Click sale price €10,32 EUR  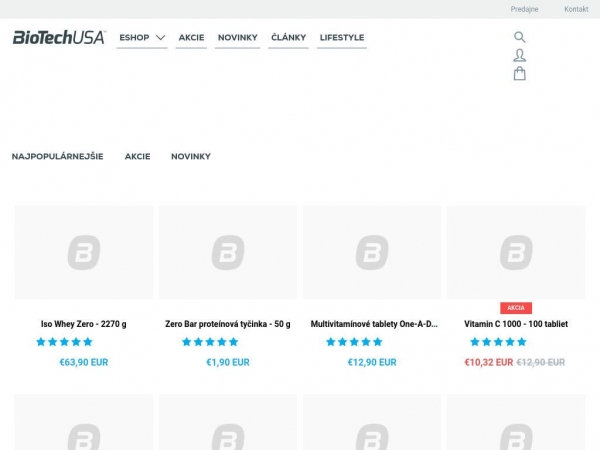[489, 362]
